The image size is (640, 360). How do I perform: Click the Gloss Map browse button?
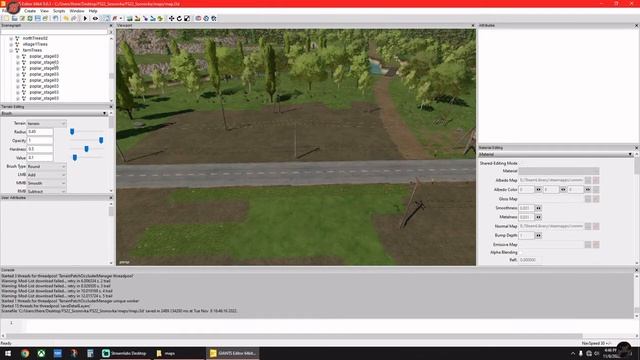(x=588, y=199)
